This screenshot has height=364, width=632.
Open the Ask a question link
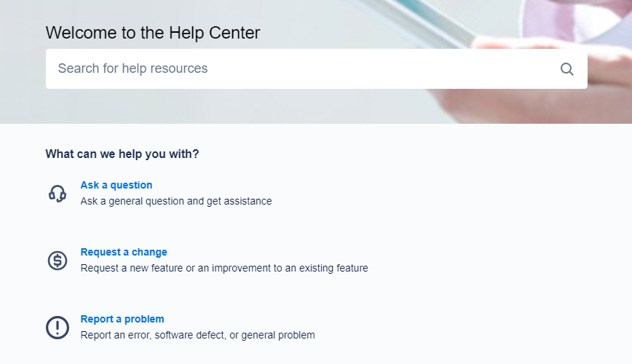pos(116,185)
